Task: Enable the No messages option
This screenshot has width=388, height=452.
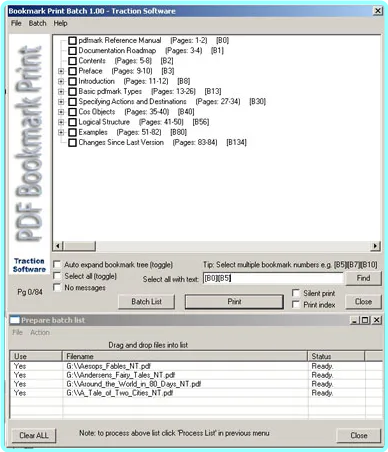Action: click(x=57, y=287)
